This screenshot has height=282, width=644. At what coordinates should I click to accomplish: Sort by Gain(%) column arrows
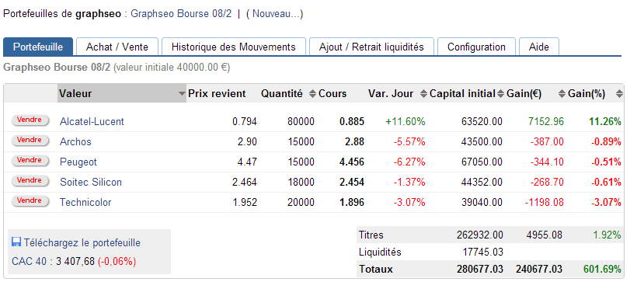619,94
